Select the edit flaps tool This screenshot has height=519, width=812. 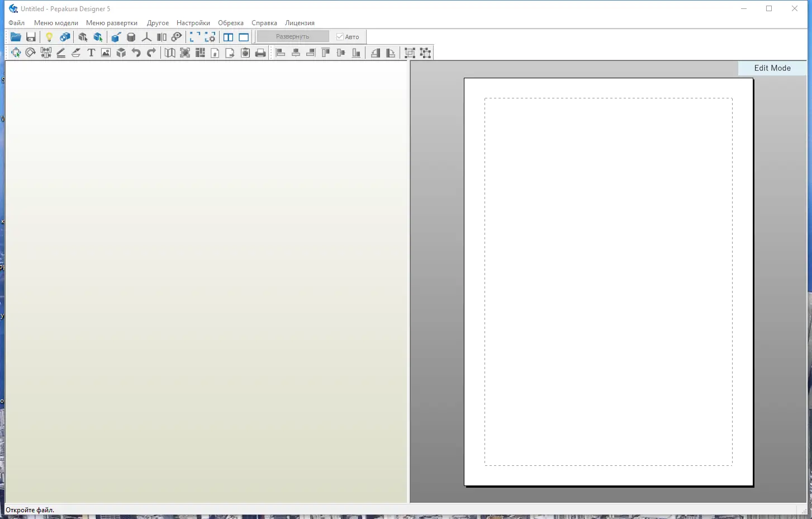click(76, 53)
